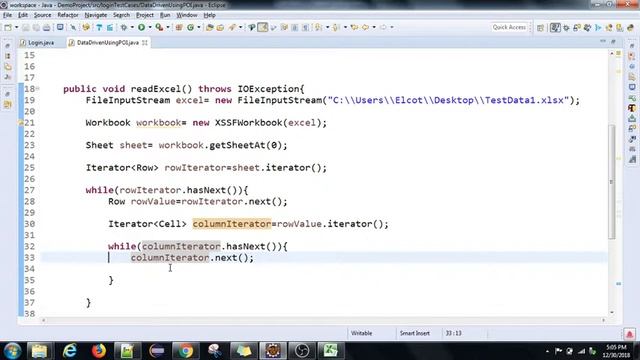The image size is (640, 360).
Task: Launch Internet Explorer from the taskbar
Action: 70,351
